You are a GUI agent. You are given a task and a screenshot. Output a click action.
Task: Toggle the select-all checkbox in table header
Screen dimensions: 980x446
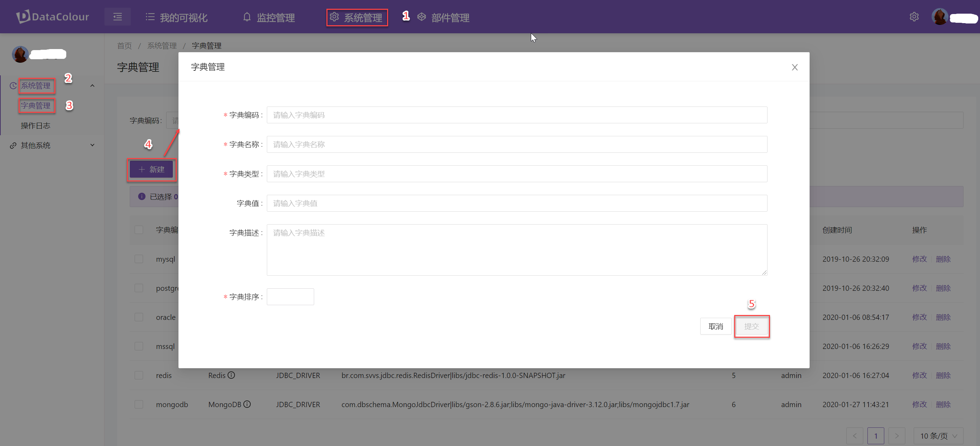point(139,229)
